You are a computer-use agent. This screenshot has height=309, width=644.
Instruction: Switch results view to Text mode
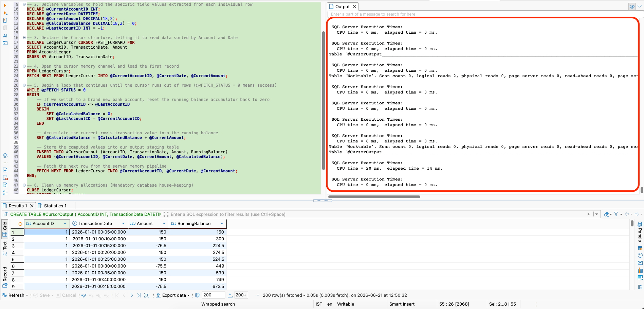point(5,248)
